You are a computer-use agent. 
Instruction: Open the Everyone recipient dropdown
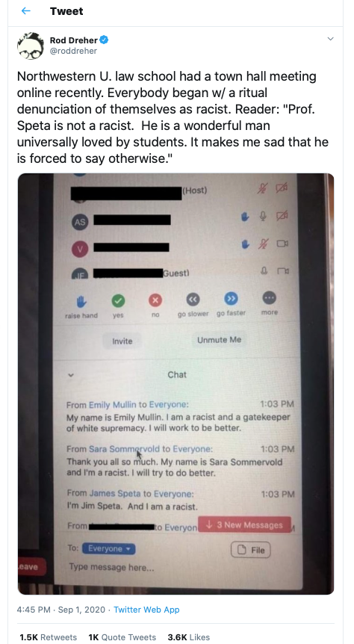[x=108, y=548]
